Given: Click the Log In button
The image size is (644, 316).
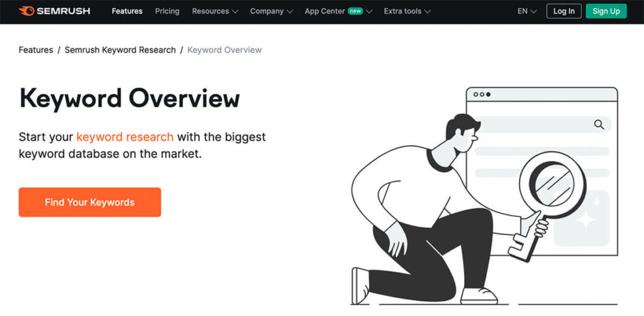Looking at the screenshot, I should (x=563, y=11).
